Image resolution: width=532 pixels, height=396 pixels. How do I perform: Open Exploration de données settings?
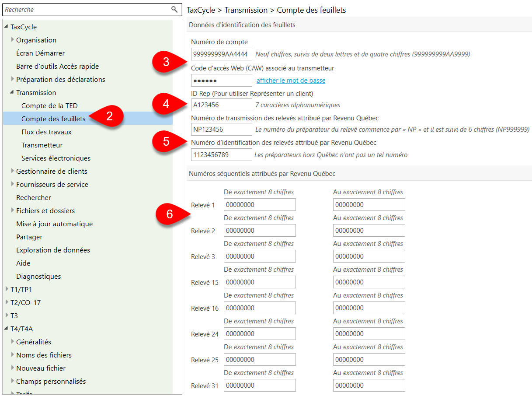click(53, 250)
